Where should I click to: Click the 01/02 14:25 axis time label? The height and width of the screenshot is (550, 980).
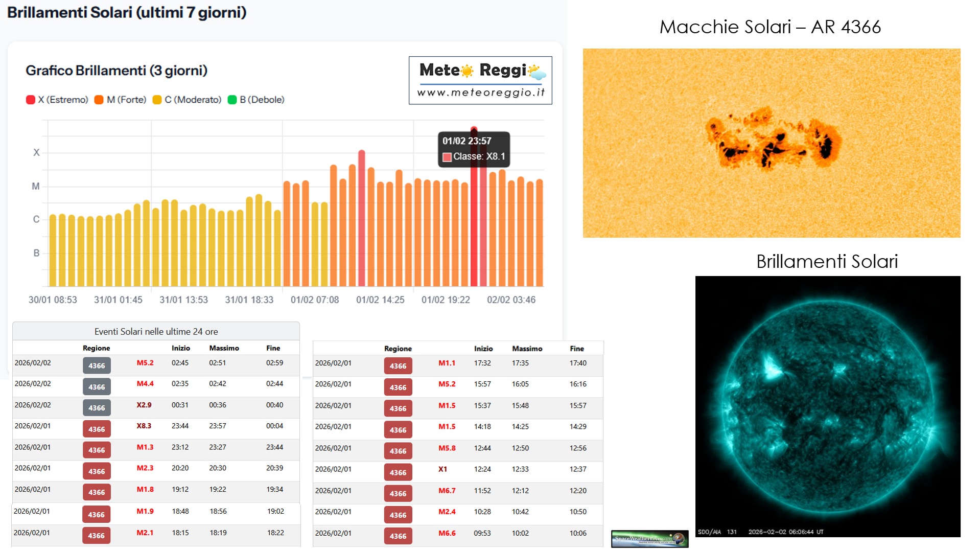coord(380,300)
